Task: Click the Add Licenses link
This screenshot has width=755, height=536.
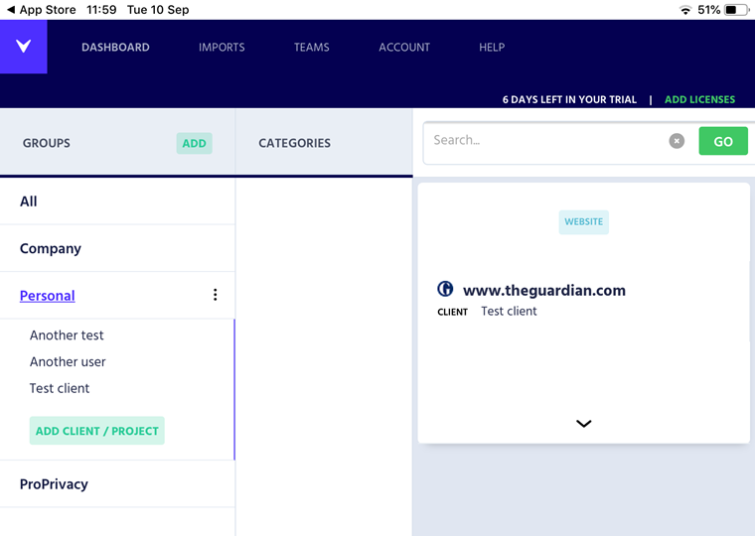Action: [x=700, y=100]
